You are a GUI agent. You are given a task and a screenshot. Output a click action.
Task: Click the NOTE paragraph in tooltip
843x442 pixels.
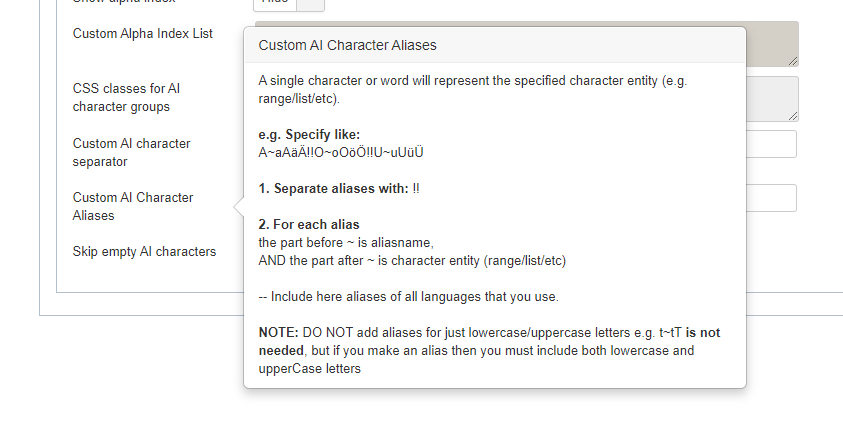coord(489,351)
